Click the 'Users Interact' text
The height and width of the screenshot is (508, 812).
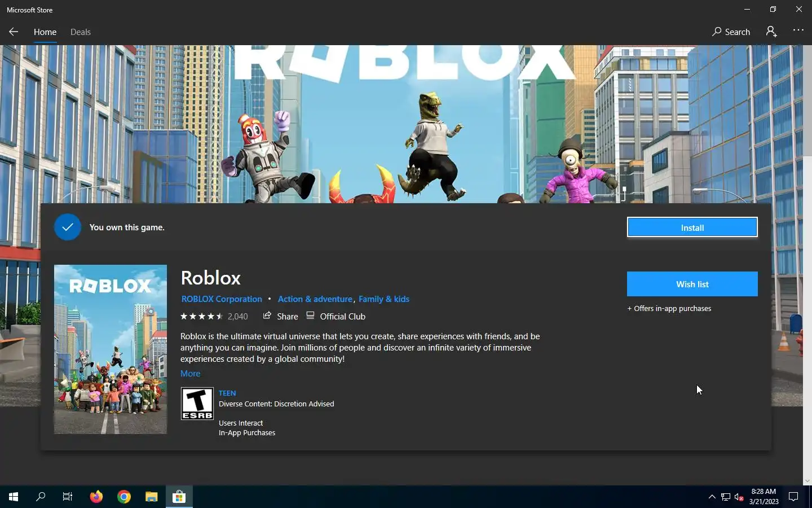pyautogui.click(x=241, y=423)
